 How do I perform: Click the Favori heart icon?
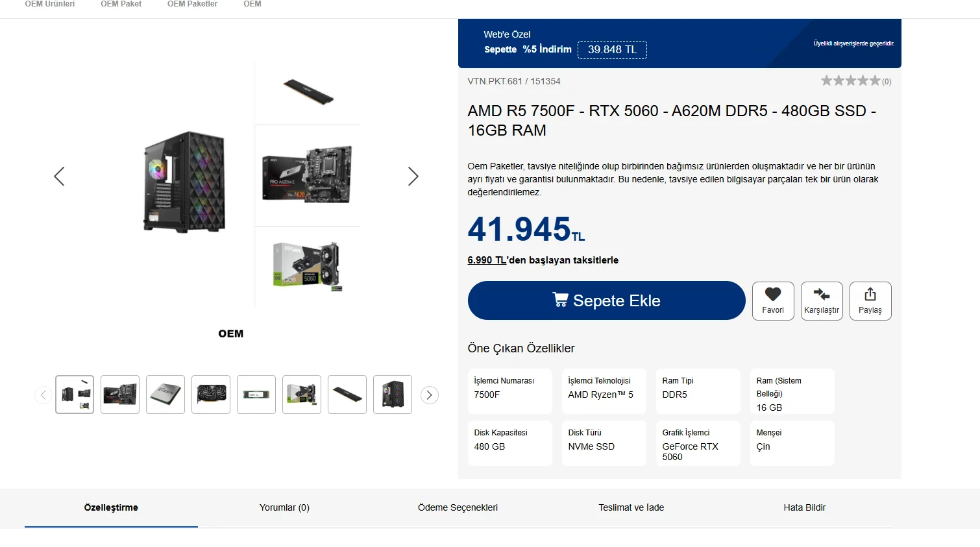[x=772, y=294]
